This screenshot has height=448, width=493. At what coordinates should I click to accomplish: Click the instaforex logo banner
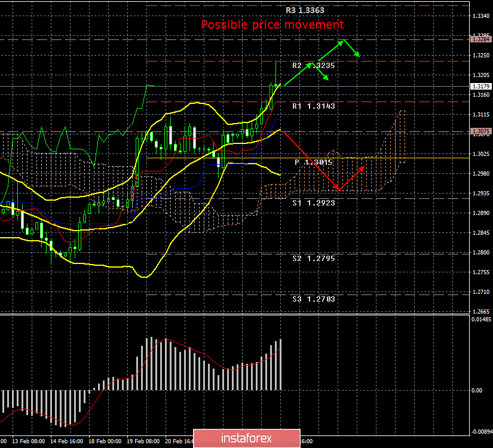pyautogui.click(x=247, y=438)
